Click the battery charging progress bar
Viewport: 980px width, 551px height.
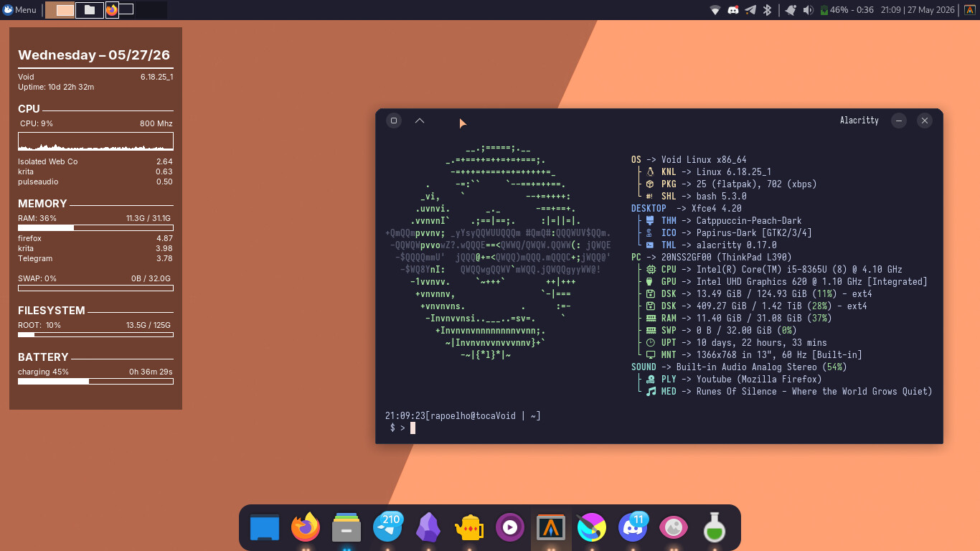pyautogui.click(x=95, y=382)
